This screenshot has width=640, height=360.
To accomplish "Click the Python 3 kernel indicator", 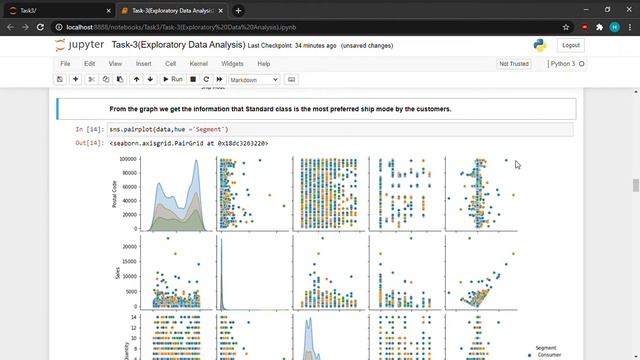I will (567, 64).
